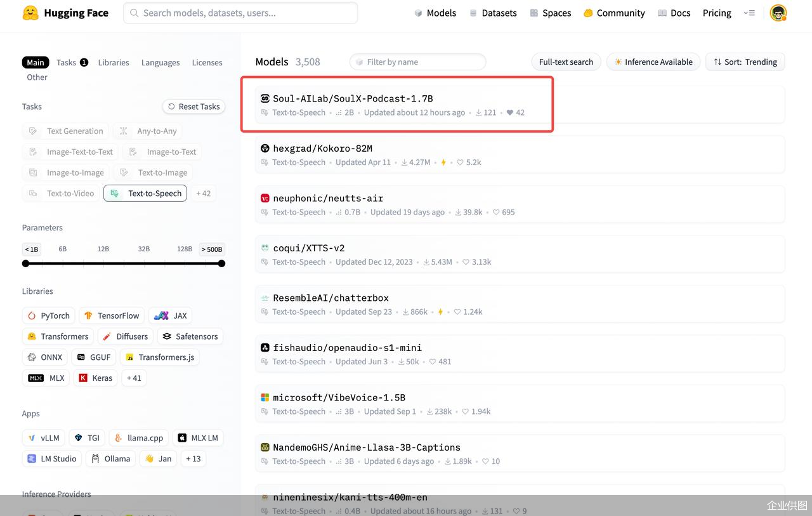Toggle the MLX library filter

pyautogui.click(x=46, y=378)
